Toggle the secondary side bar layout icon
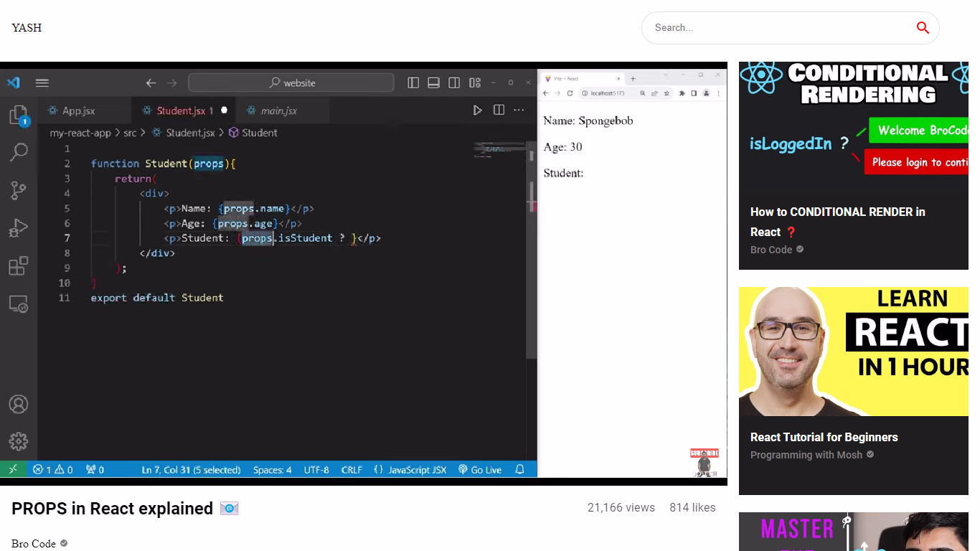 (454, 83)
